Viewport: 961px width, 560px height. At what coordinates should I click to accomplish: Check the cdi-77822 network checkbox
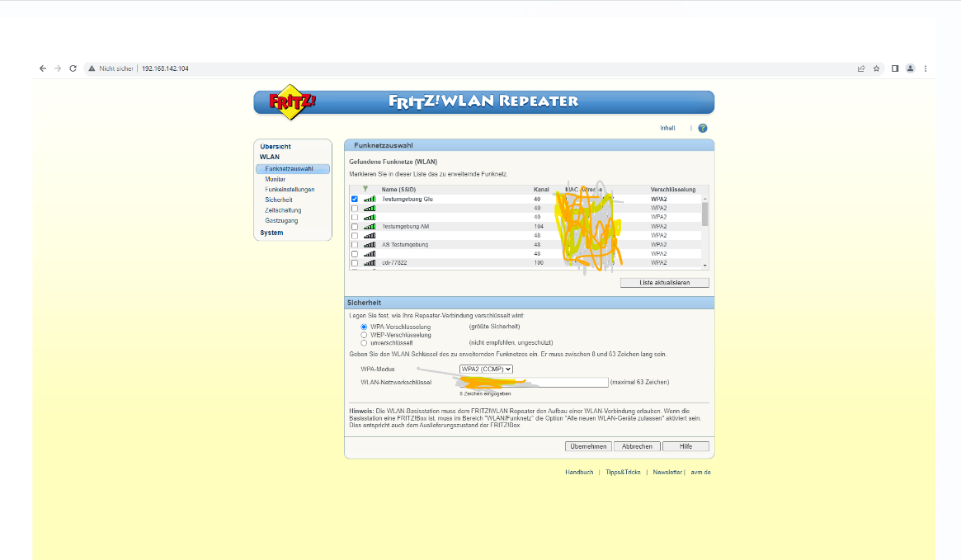354,263
